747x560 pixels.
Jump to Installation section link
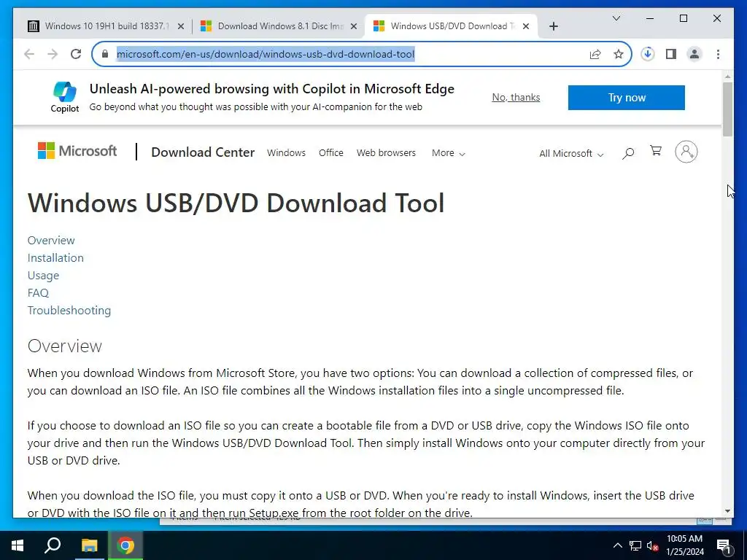tap(55, 257)
